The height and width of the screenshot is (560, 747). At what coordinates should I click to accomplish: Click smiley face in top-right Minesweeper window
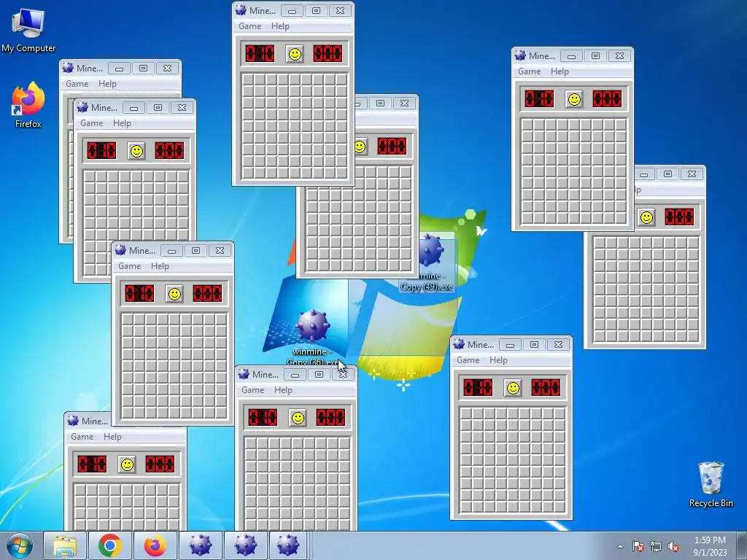point(574,99)
